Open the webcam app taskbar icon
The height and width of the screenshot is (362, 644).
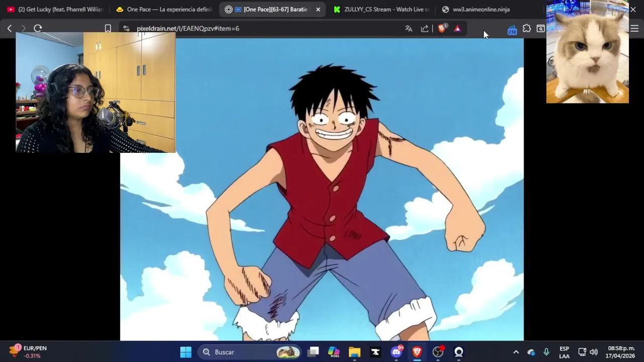(459, 352)
